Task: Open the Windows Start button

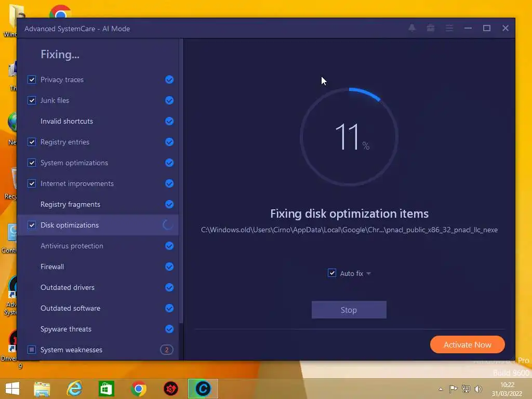Action: [x=12, y=389]
